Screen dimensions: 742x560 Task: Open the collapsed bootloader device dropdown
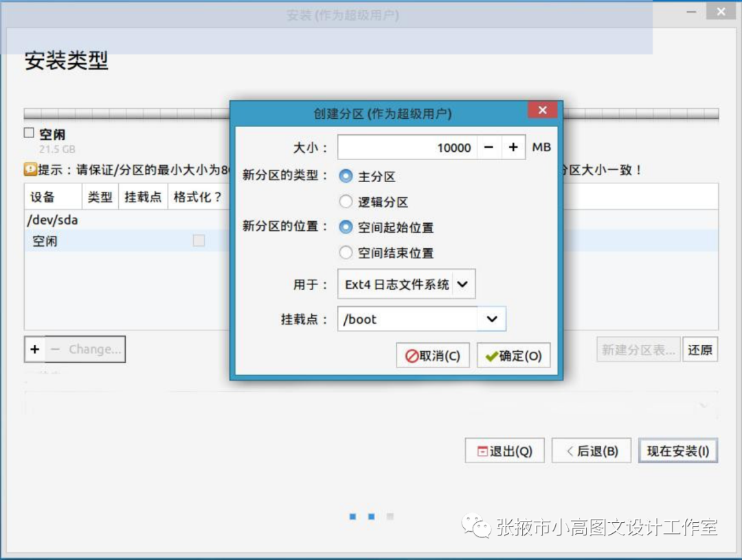click(x=371, y=405)
